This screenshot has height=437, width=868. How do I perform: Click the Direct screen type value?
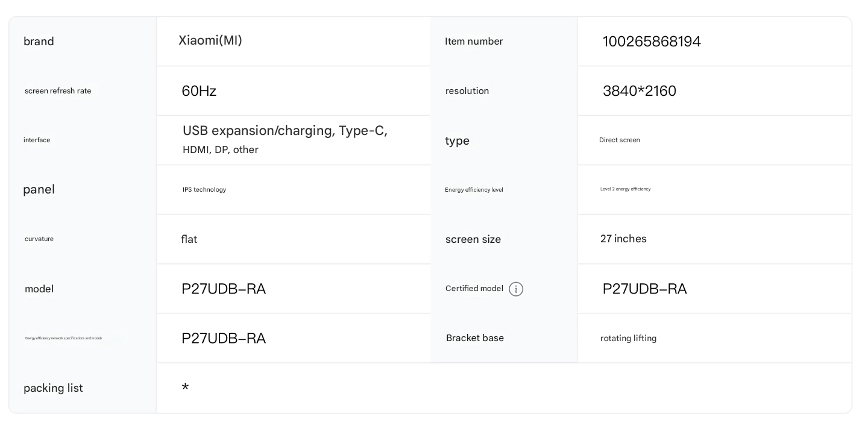[x=619, y=140]
